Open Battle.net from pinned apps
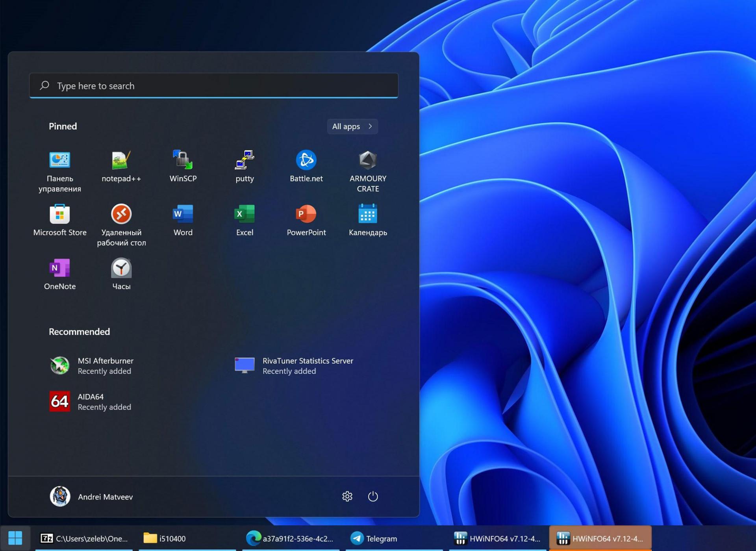The height and width of the screenshot is (551, 756). [x=306, y=167]
